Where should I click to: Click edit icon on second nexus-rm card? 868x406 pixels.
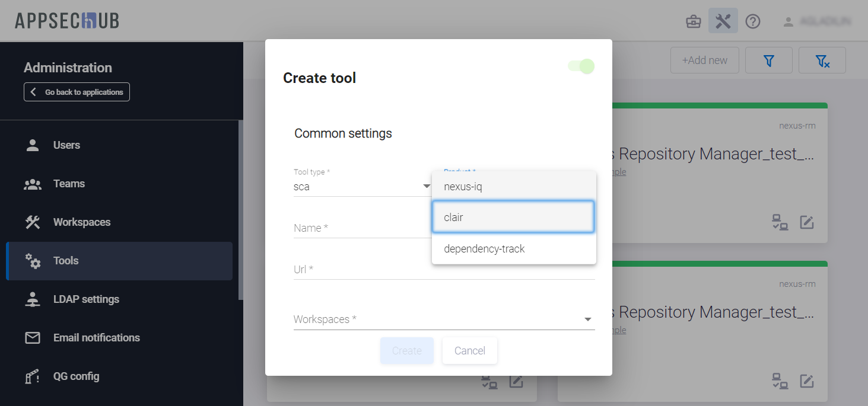coord(806,381)
